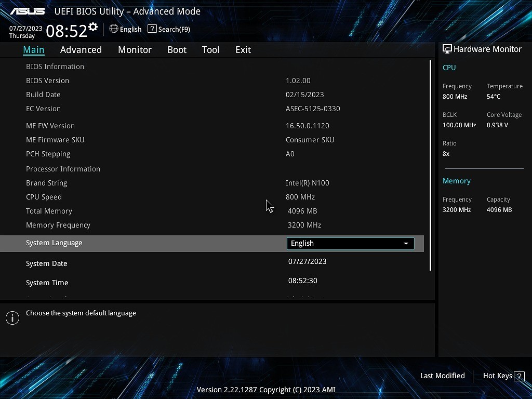This screenshot has width=532, height=399.
Task: Click the System Language dropdown arrow
Action: pyautogui.click(x=406, y=244)
